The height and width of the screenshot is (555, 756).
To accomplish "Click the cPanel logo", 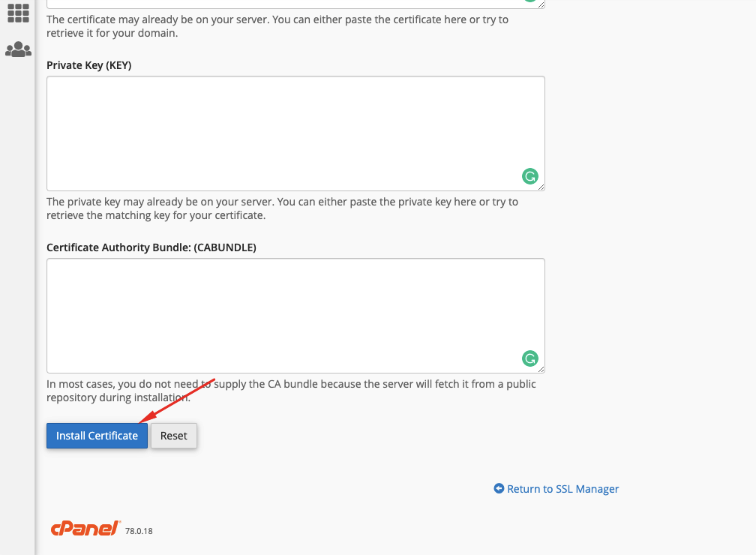I will tap(85, 529).
